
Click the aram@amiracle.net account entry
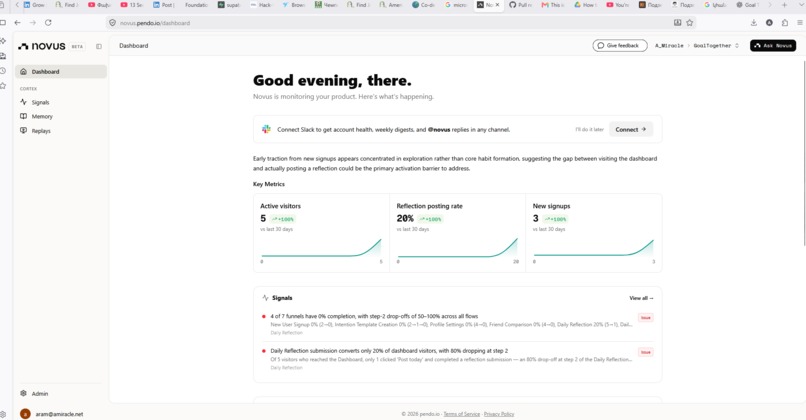point(51,414)
